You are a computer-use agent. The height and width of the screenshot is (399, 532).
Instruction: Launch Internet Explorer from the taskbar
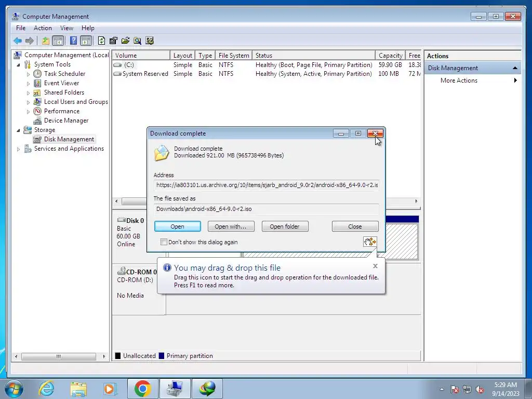coord(46,389)
